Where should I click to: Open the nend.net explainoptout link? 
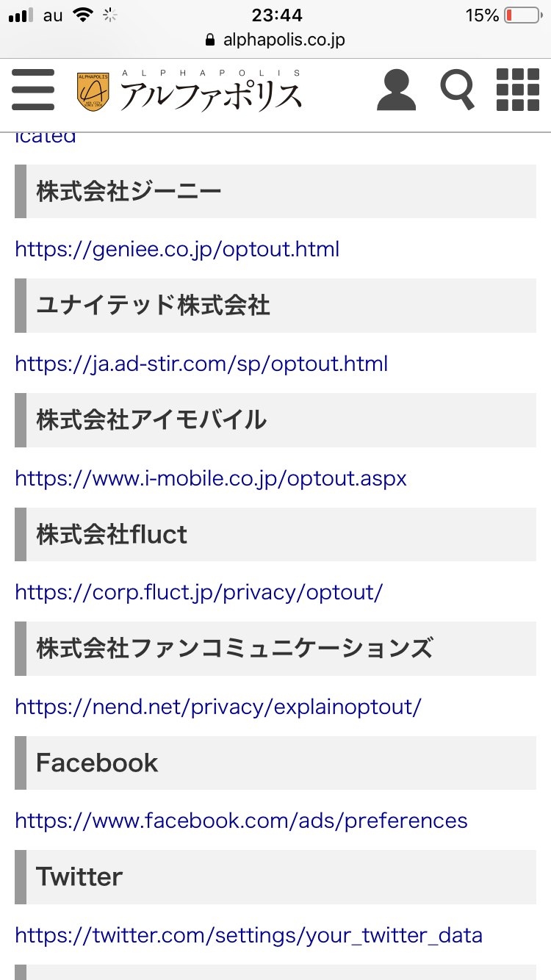[x=218, y=707]
